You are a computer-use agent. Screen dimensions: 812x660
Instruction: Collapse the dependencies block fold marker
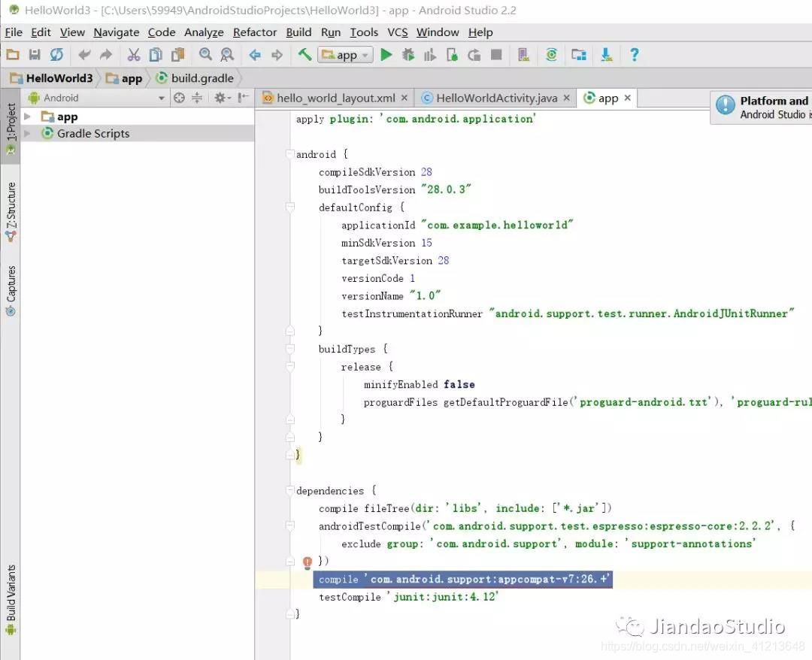290,490
